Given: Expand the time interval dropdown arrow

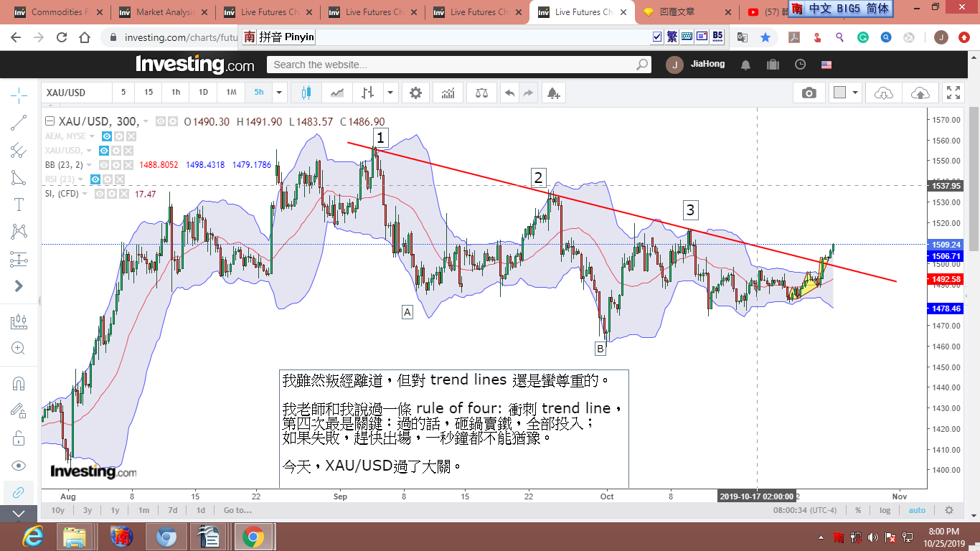Looking at the screenshot, I should (x=279, y=93).
